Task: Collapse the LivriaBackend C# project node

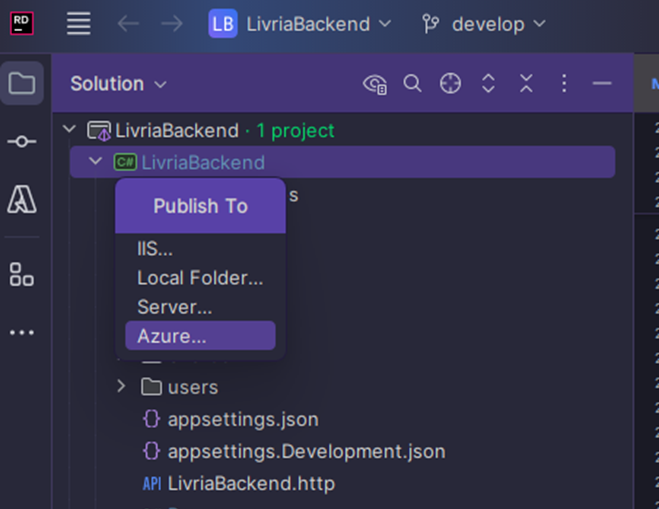Action: point(95,161)
